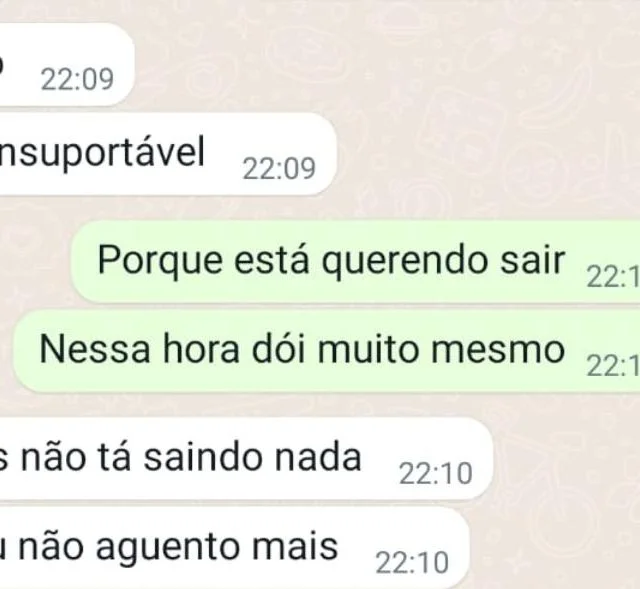
Task: Click the 22:10 timestamp beside 'saindo nada'
Action: tap(436, 473)
